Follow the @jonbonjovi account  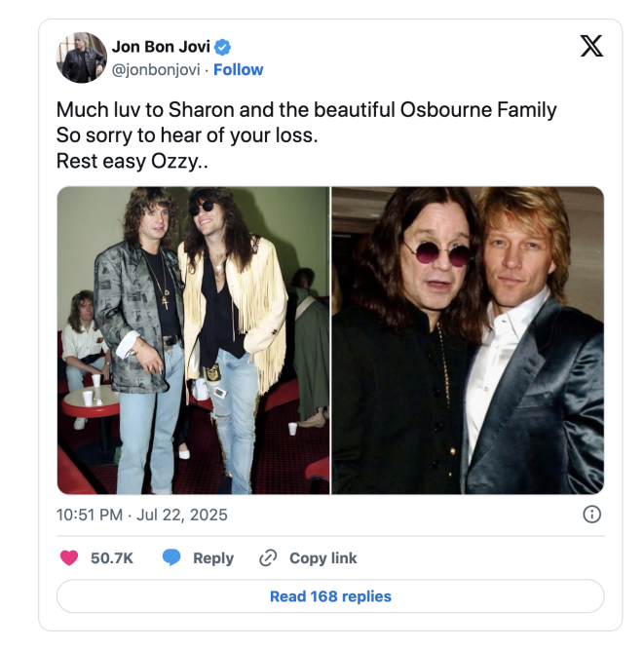coord(239,69)
